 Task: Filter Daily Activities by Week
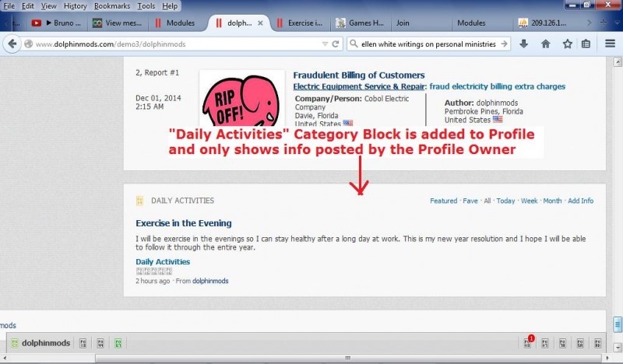click(530, 201)
